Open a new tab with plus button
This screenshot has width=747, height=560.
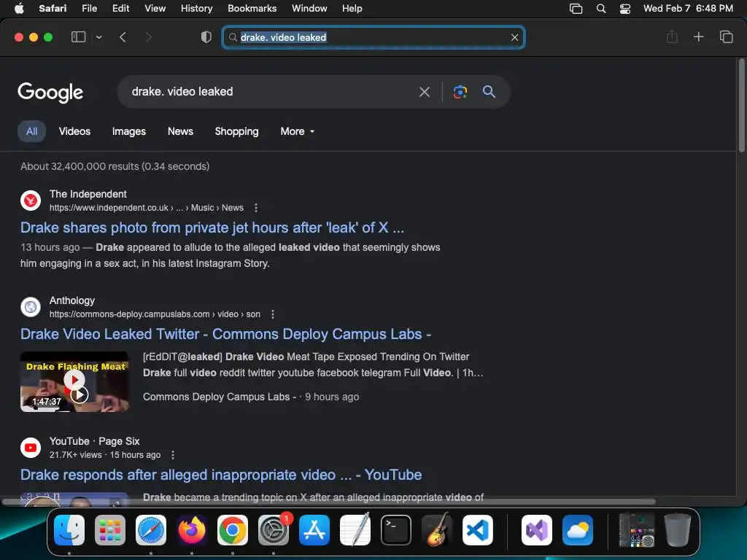tap(698, 36)
